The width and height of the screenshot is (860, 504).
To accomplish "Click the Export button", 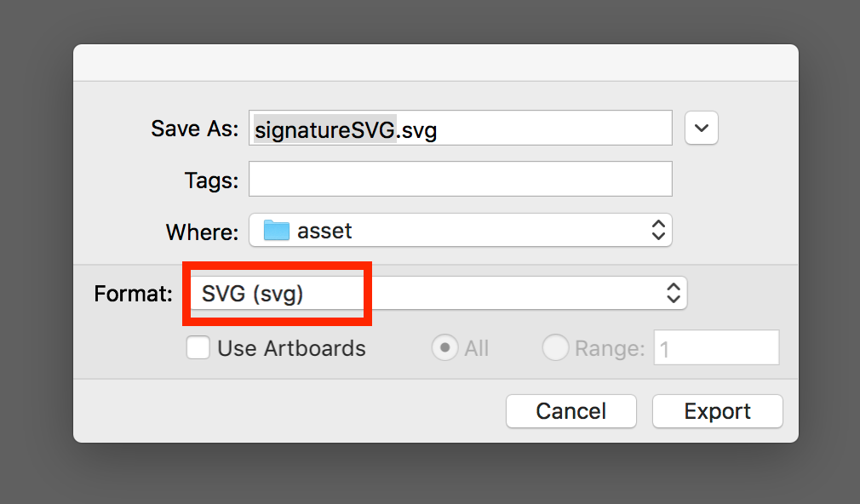I will pyautogui.click(x=717, y=411).
